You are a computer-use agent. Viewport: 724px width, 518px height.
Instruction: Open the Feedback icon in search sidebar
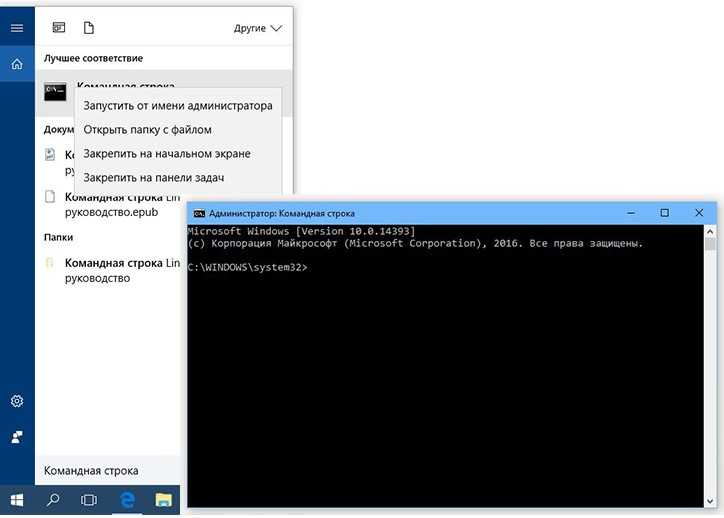tap(17, 437)
